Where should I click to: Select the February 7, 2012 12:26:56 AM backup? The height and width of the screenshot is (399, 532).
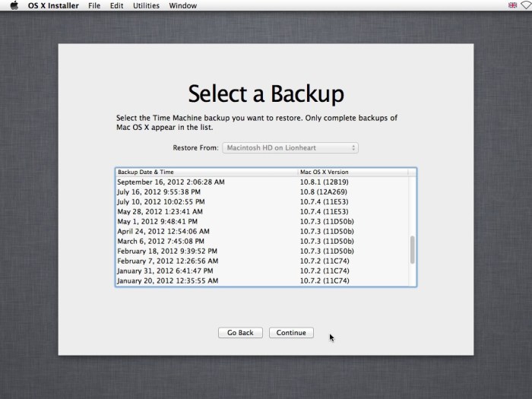[262, 261]
